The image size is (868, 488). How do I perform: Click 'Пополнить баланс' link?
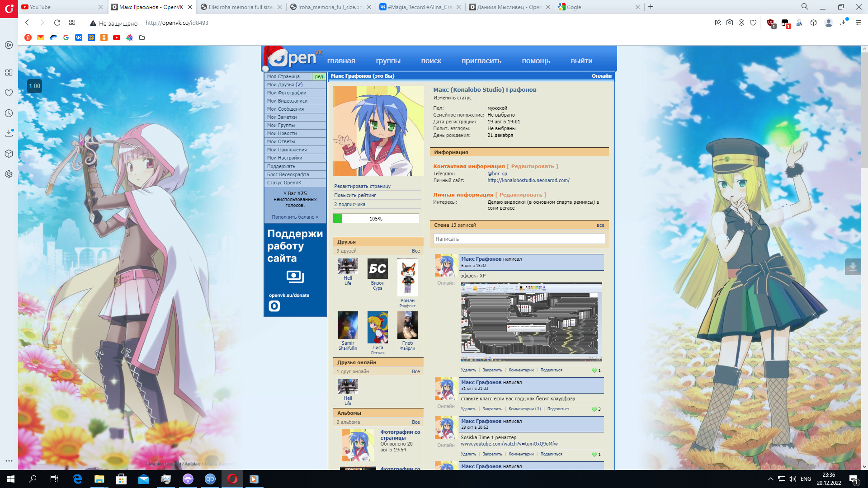tap(295, 217)
